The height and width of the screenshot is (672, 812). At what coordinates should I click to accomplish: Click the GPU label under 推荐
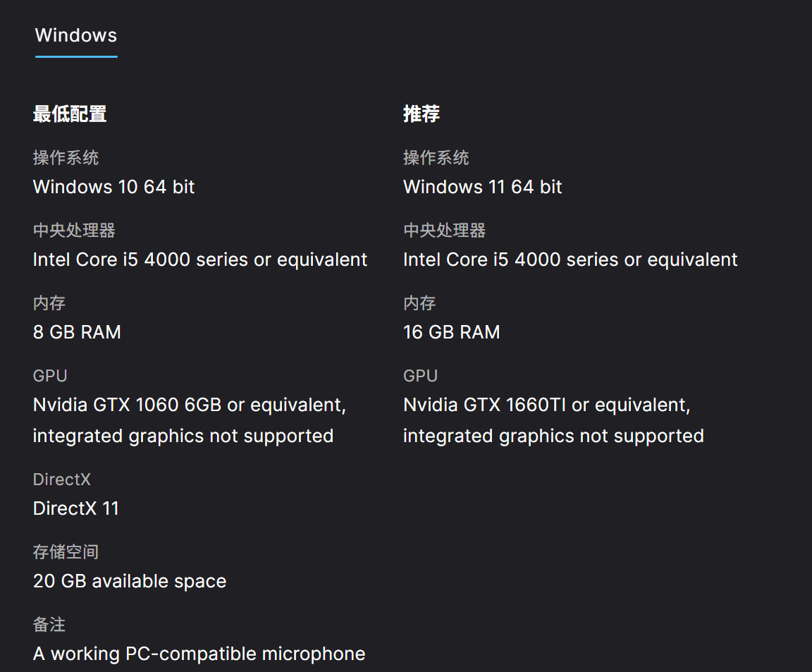(420, 376)
